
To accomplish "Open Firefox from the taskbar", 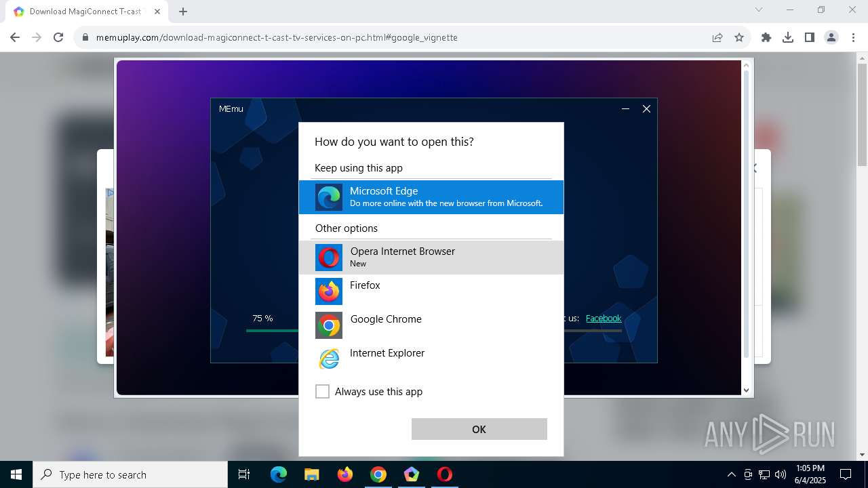I will point(345,474).
